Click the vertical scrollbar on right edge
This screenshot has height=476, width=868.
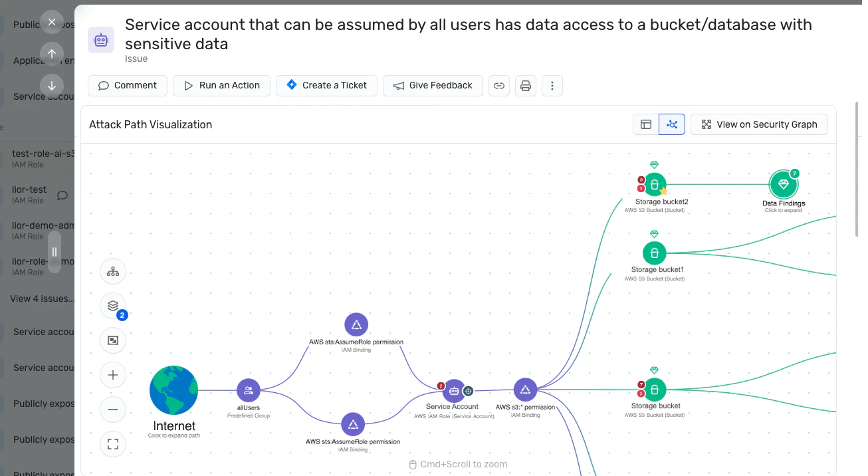[x=858, y=170]
